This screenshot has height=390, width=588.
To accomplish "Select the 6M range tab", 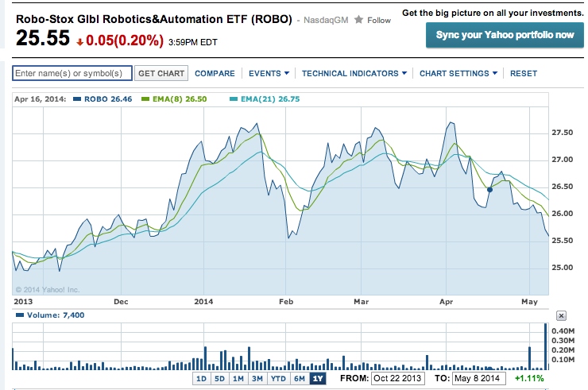I will coord(300,378).
